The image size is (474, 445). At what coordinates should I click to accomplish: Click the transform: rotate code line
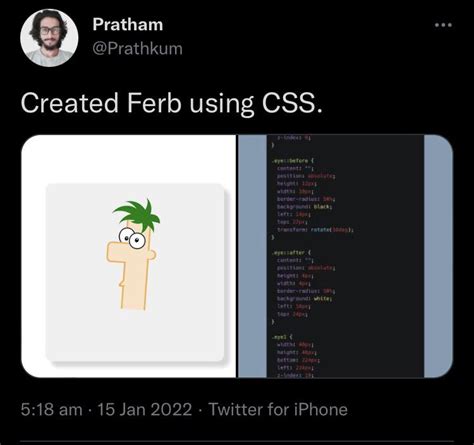(315, 230)
